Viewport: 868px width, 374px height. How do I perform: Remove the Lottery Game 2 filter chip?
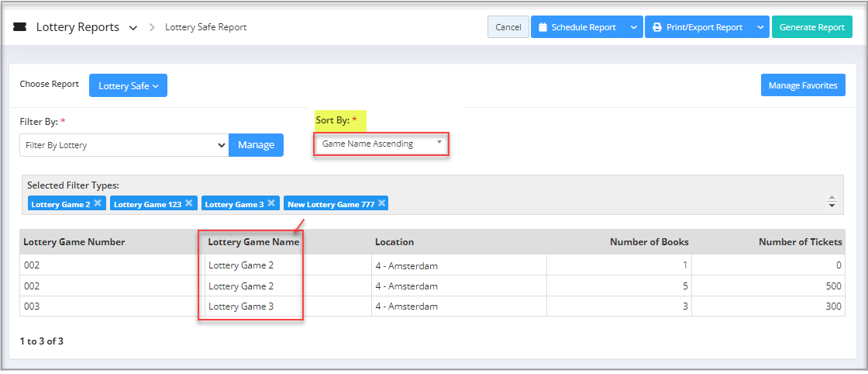[98, 203]
